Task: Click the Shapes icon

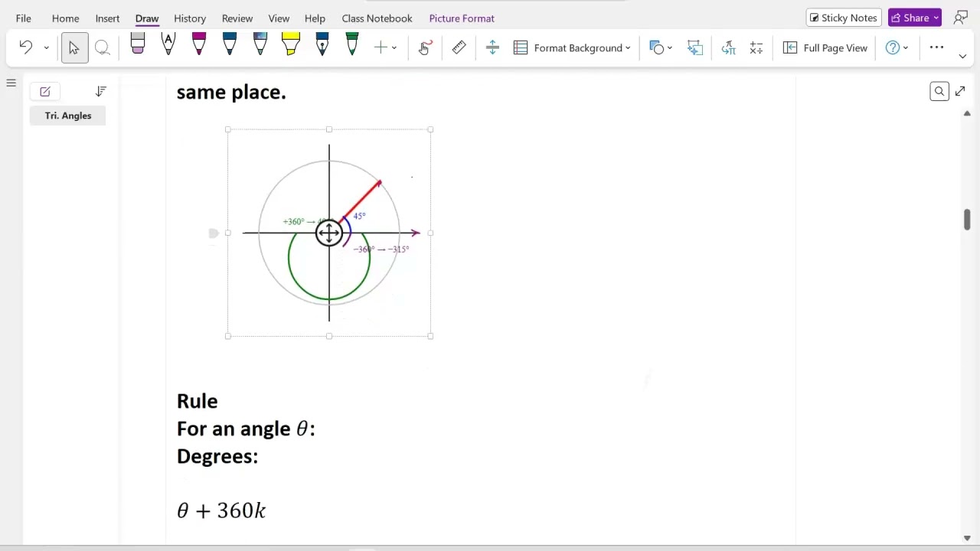Action: pyautogui.click(x=656, y=47)
